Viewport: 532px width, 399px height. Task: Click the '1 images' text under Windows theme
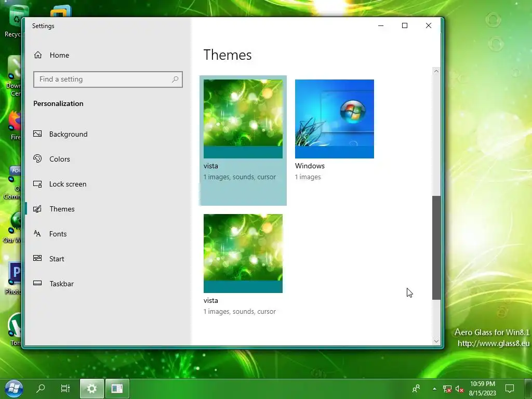(x=308, y=177)
